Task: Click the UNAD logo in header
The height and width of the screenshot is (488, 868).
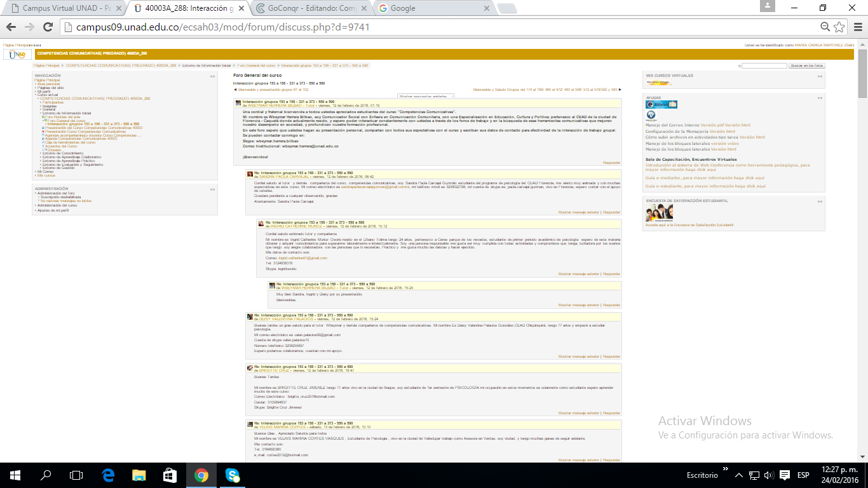Action: click(17, 55)
